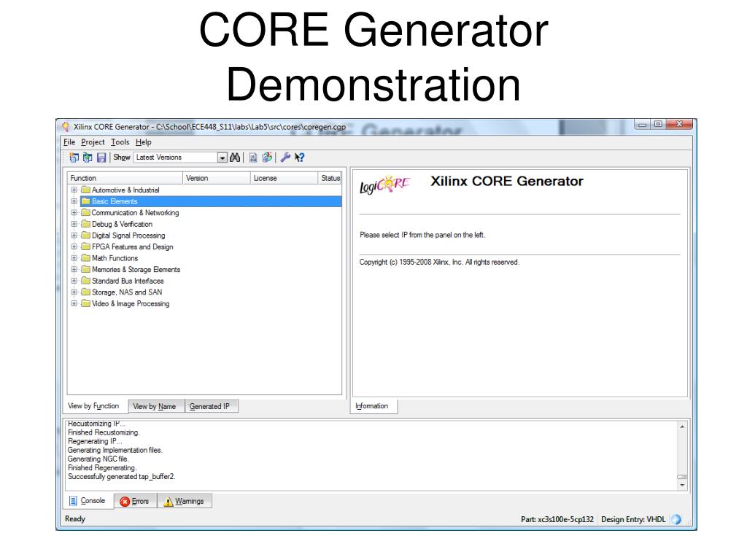The width and height of the screenshot is (747, 560).
Task: Click 'Successfully generated tap_buffer2.' console line
Action: (122, 476)
